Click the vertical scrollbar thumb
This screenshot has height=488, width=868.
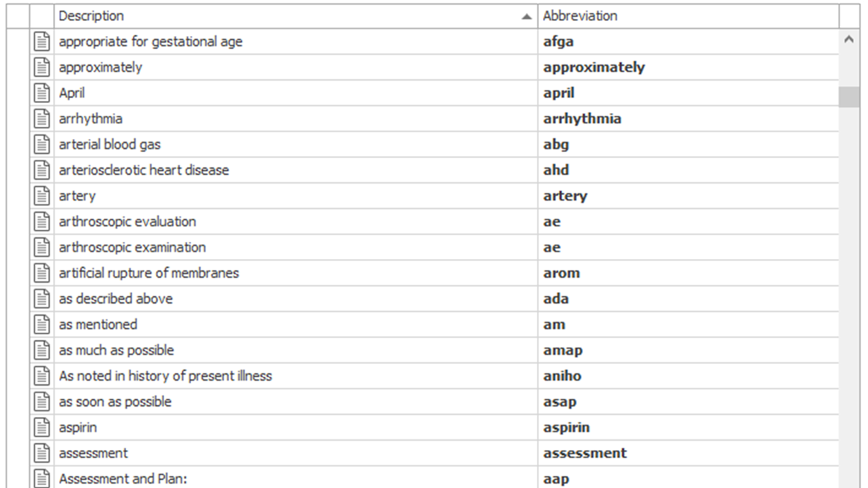coord(849,97)
